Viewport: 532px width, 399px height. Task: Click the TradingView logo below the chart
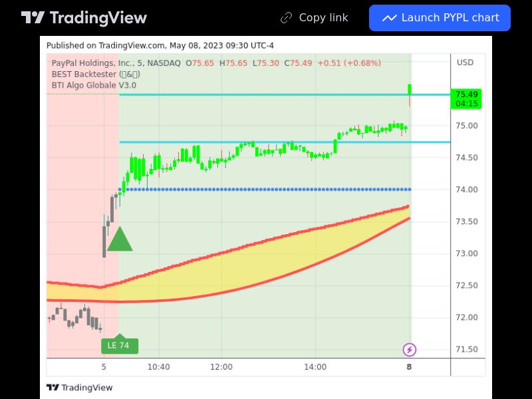click(x=79, y=388)
